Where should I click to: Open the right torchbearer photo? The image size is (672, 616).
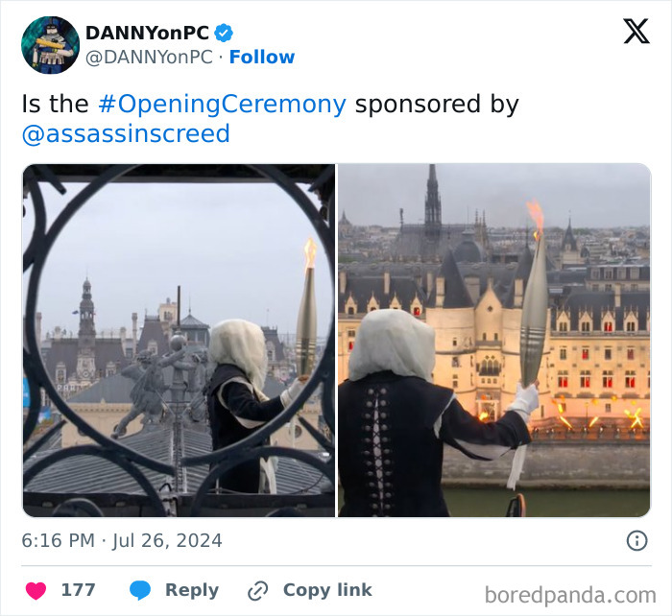(x=494, y=340)
